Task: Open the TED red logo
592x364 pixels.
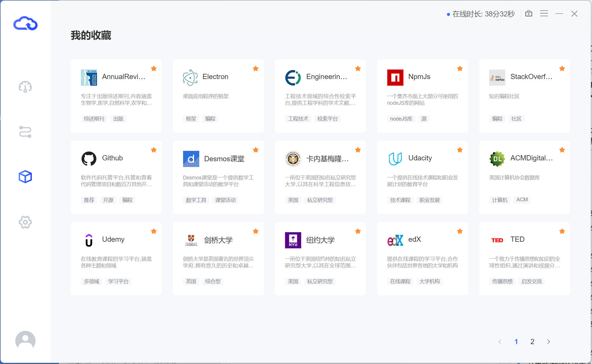Action: coord(497,240)
